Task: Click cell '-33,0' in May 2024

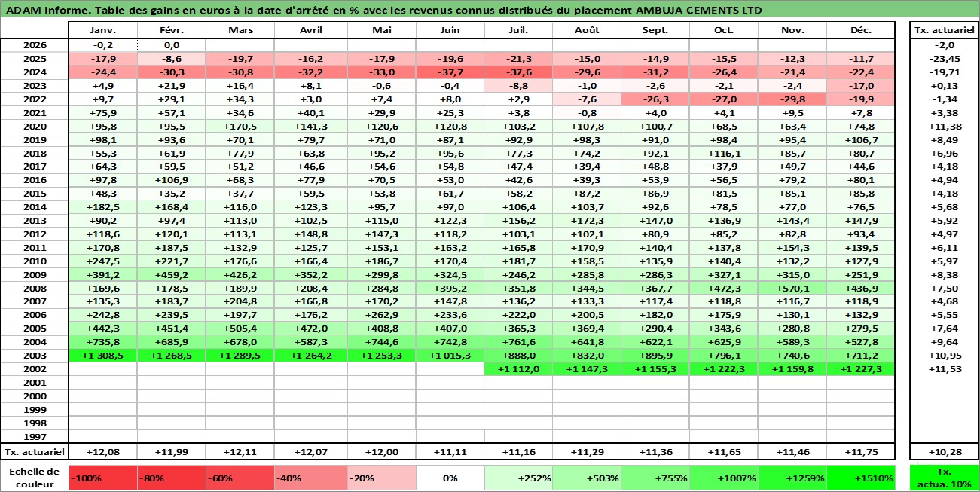Action: (382, 72)
